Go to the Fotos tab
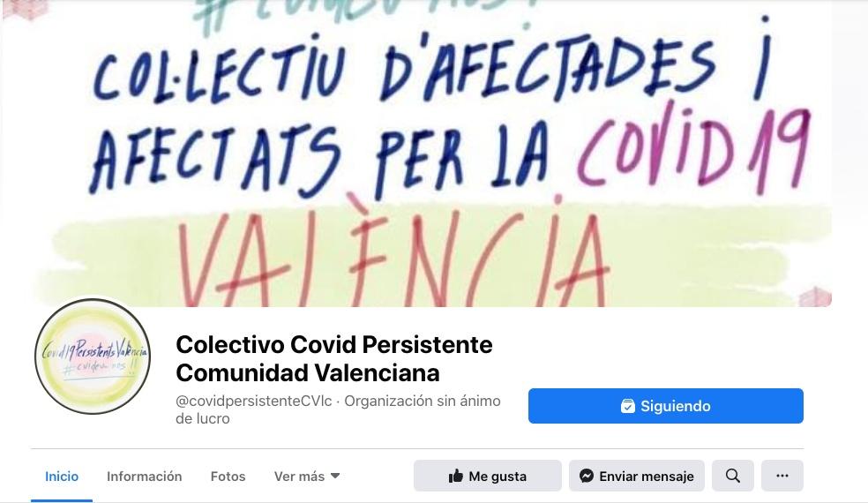The height and width of the screenshot is (503, 868). (x=228, y=477)
